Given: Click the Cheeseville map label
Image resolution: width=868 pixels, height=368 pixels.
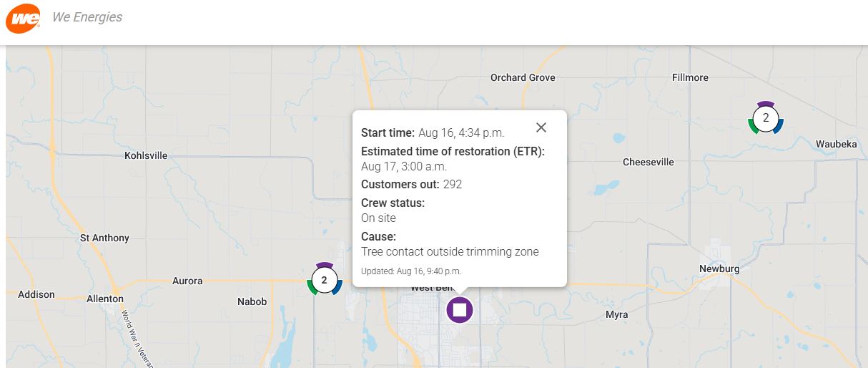Looking at the screenshot, I should point(648,162).
